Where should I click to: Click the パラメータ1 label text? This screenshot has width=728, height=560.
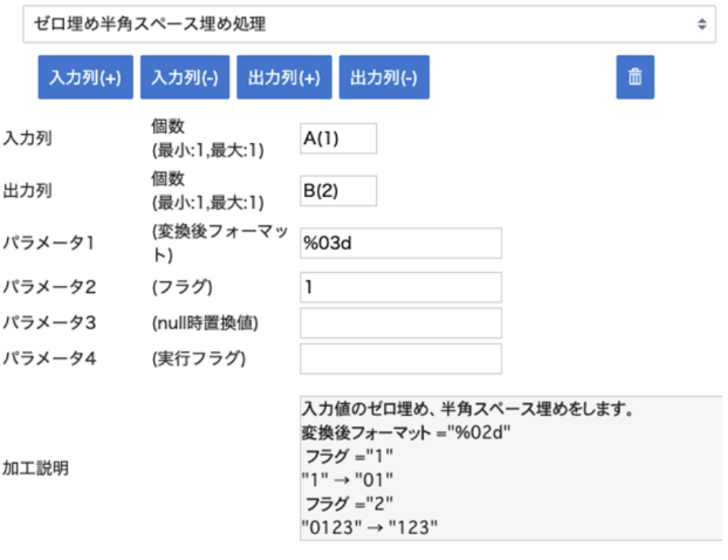(48, 243)
